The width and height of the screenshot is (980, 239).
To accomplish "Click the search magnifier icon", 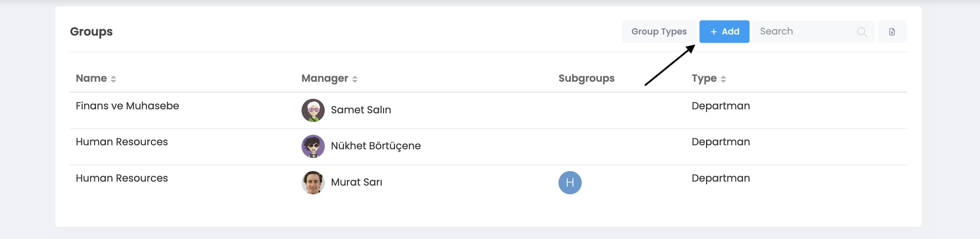I will click(862, 32).
